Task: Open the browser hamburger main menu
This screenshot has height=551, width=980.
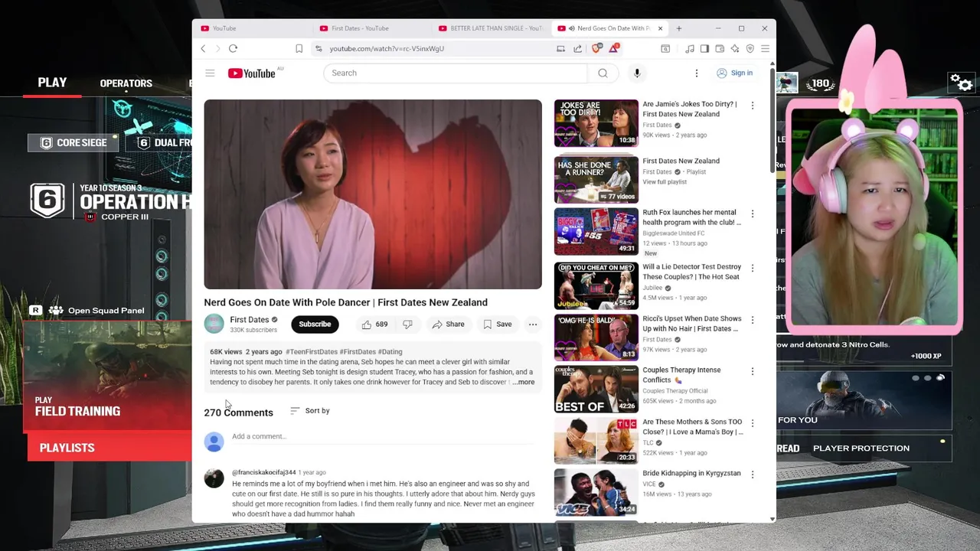Action: (765, 48)
